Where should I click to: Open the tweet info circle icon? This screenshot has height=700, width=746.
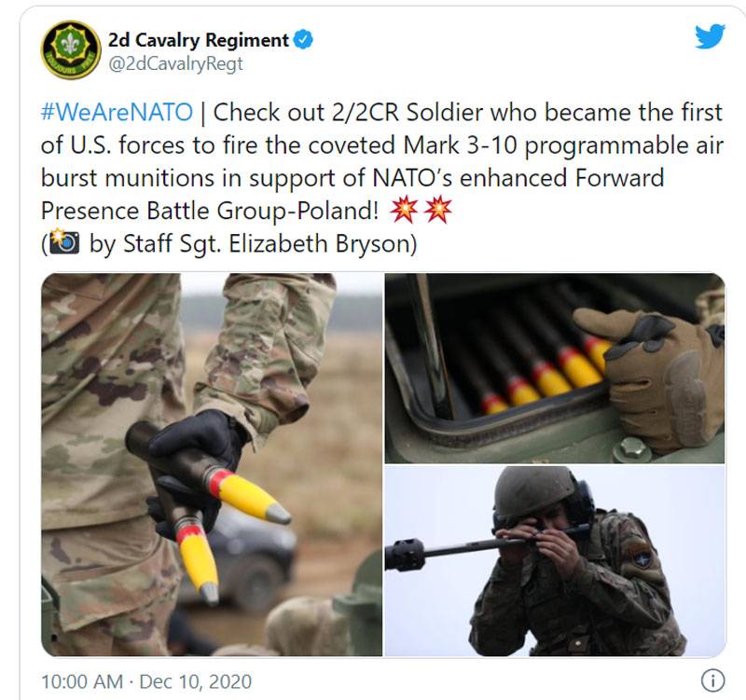712,680
